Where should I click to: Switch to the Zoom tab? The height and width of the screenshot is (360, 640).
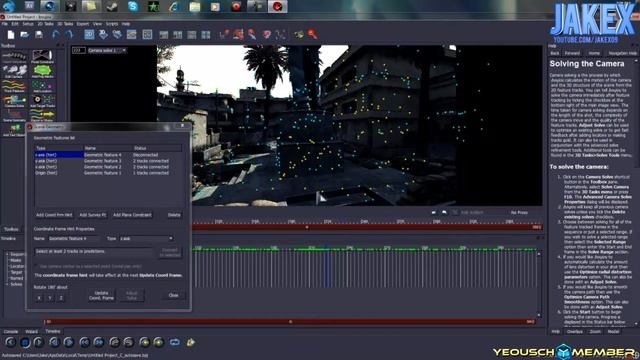(595, 331)
